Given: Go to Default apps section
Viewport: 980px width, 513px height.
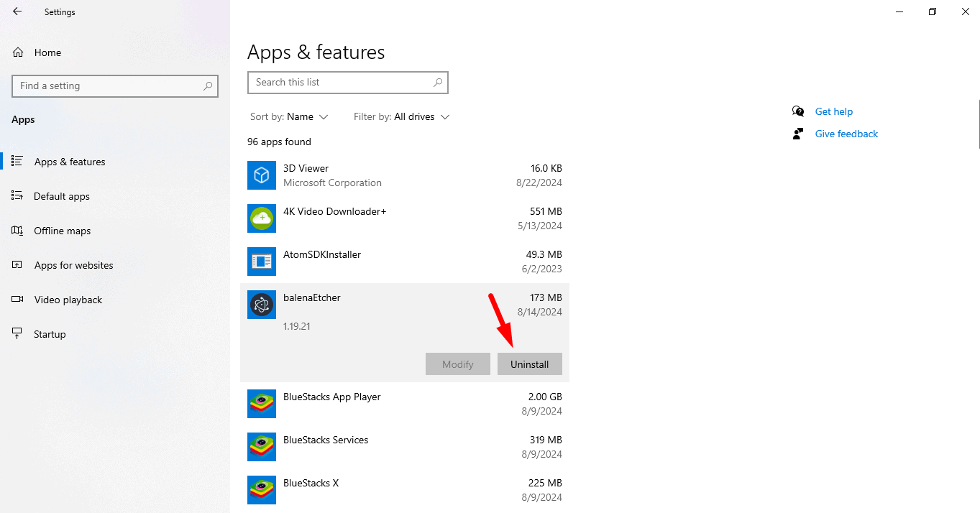Looking at the screenshot, I should (115, 196).
